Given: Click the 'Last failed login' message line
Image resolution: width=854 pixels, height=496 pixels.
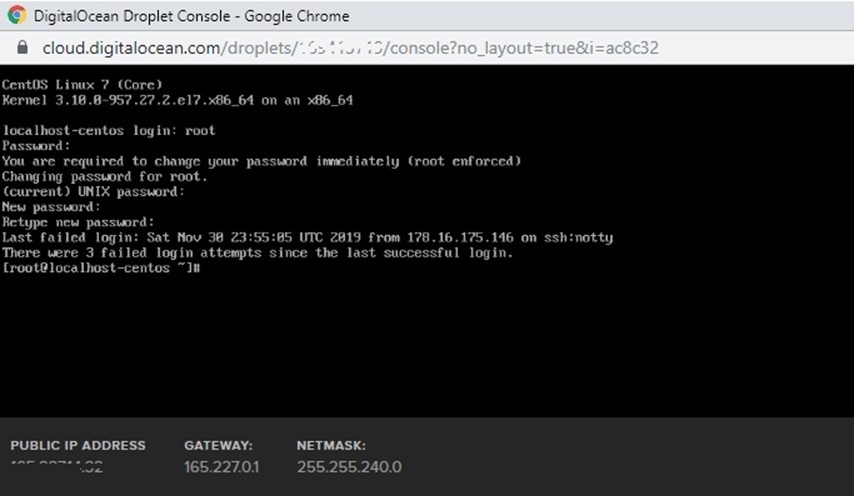Looking at the screenshot, I should [308, 237].
